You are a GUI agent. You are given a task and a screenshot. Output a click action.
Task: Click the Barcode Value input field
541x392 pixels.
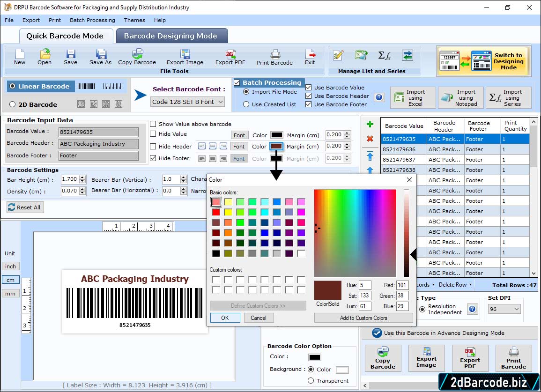tap(98, 132)
